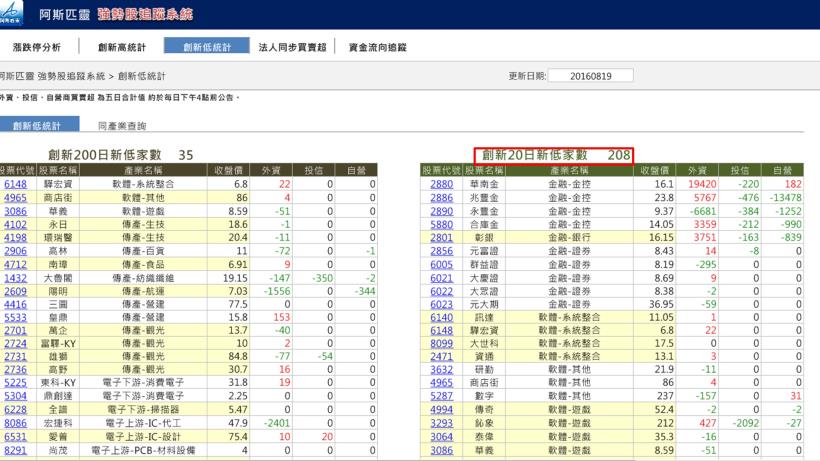
Task: Open the 資金流向追蹤 tab
Action: point(378,47)
